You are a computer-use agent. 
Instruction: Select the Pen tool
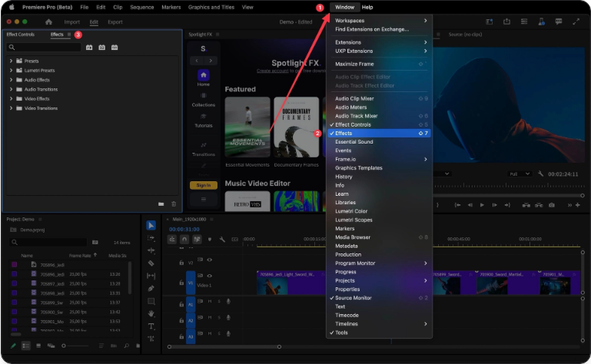[x=151, y=288]
